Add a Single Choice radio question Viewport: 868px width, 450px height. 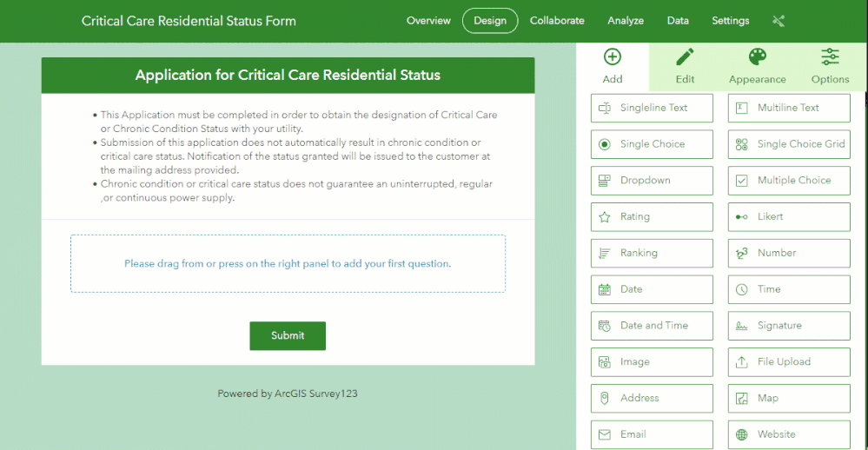(652, 144)
